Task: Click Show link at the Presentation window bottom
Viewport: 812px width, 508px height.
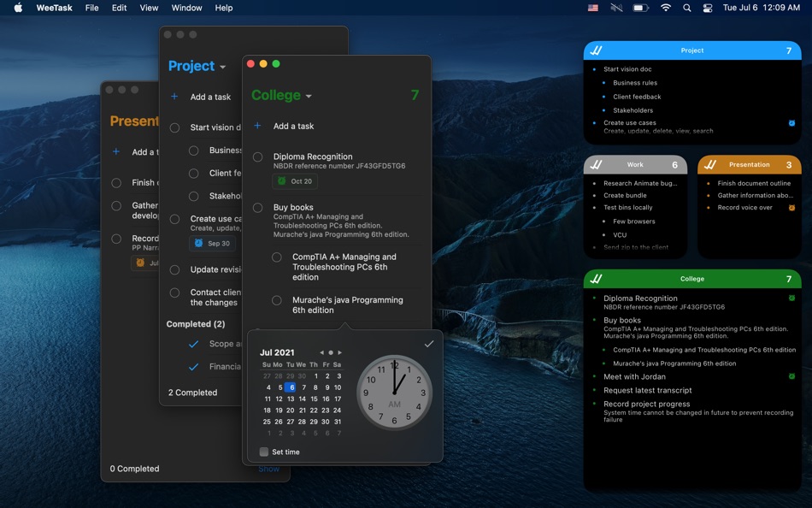Action: (x=268, y=469)
